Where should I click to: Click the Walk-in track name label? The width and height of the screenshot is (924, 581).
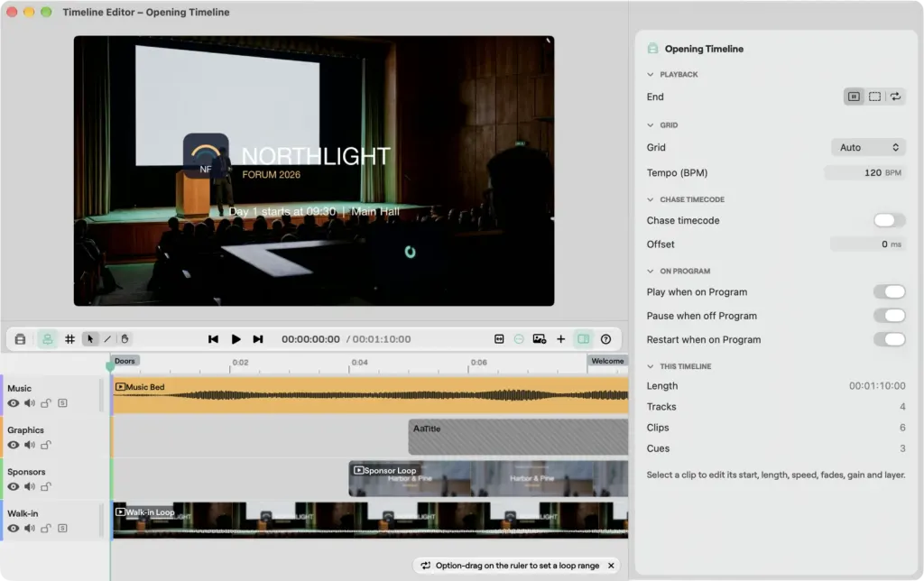[x=23, y=514]
